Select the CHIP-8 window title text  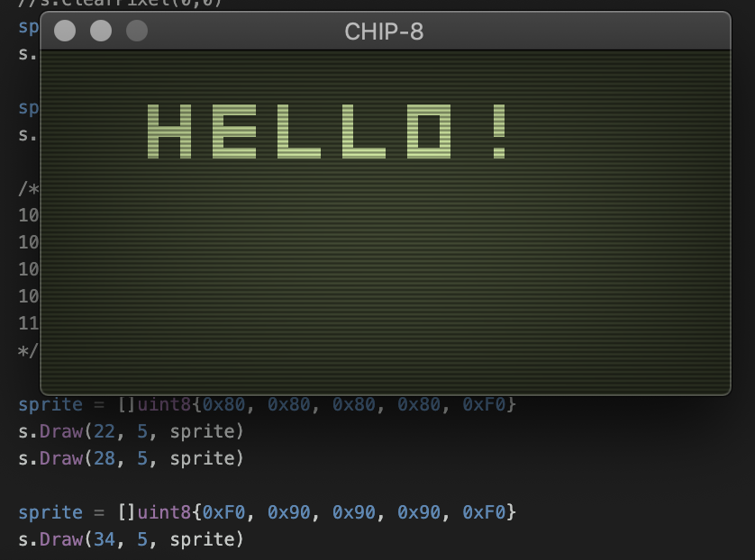(x=386, y=32)
